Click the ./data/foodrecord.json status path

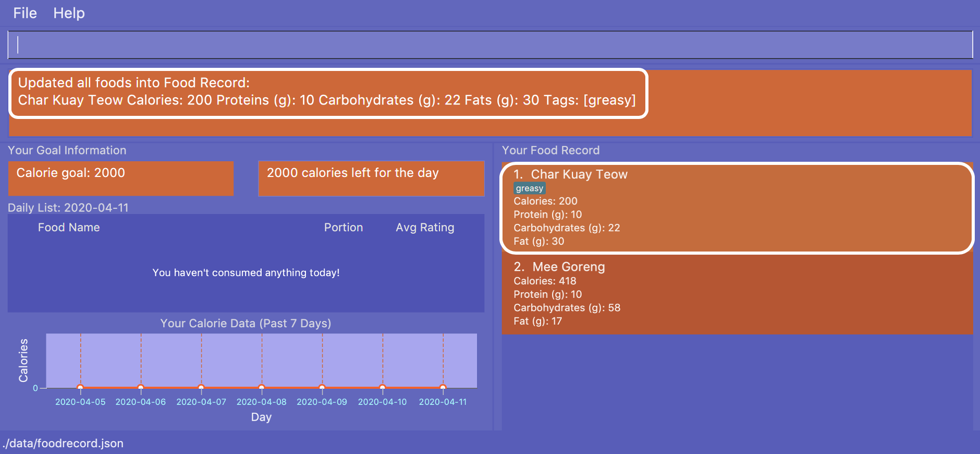(x=63, y=443)
